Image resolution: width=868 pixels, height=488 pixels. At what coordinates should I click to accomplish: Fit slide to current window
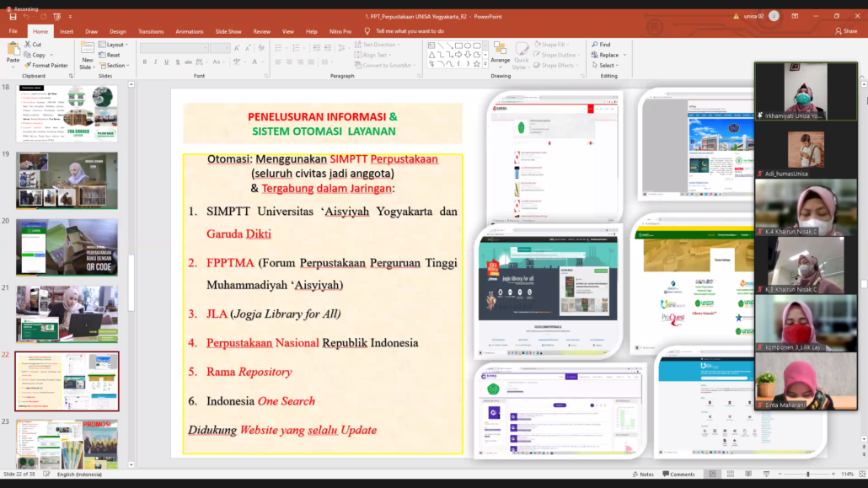(x=862, y=475)
